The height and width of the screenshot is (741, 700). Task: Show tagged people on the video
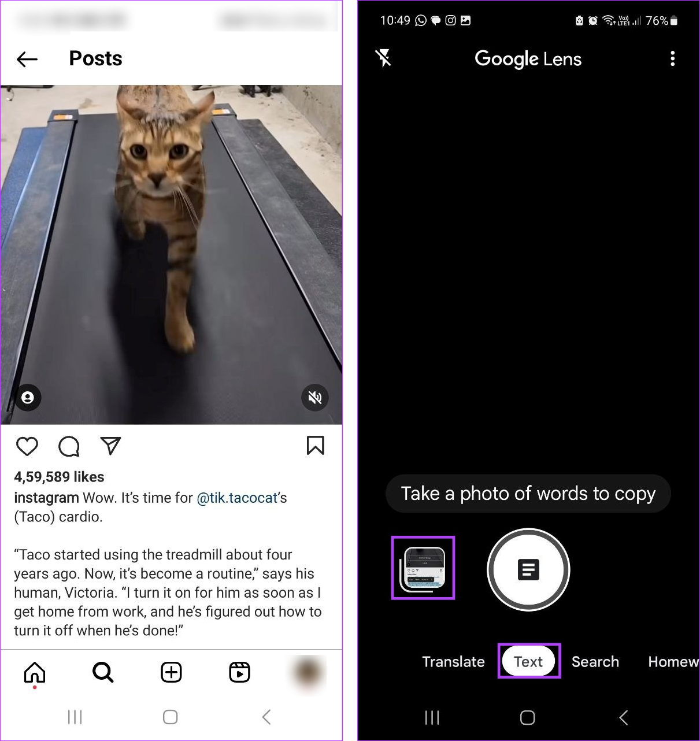(28, 398)
